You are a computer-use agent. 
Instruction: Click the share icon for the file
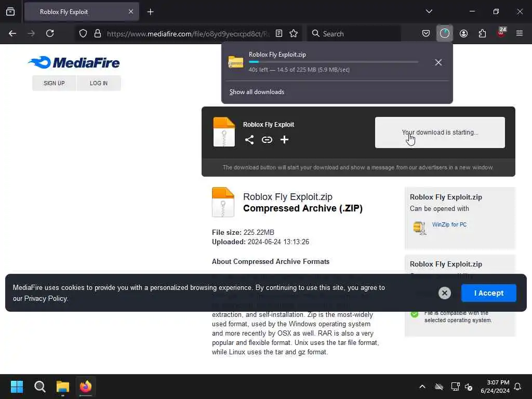pyautogui.click(x=249, y=140)
